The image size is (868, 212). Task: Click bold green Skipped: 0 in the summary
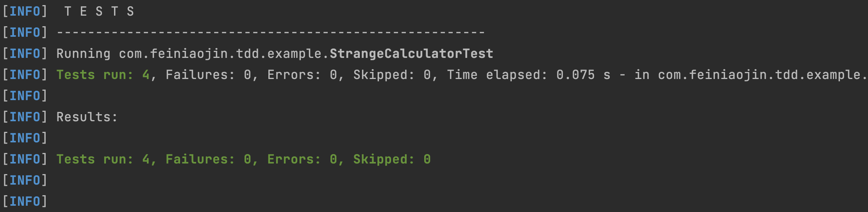coord(392,159)
